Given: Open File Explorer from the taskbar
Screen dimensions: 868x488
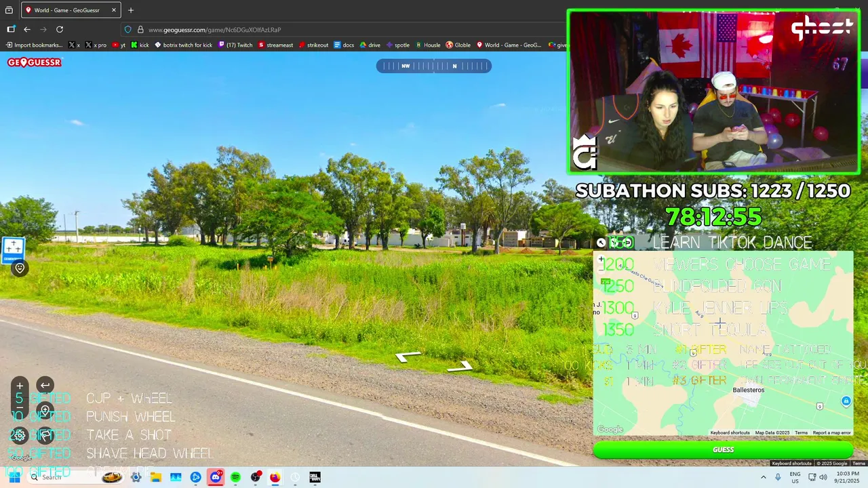Looking at the screenshot, I should pos(155,477).
